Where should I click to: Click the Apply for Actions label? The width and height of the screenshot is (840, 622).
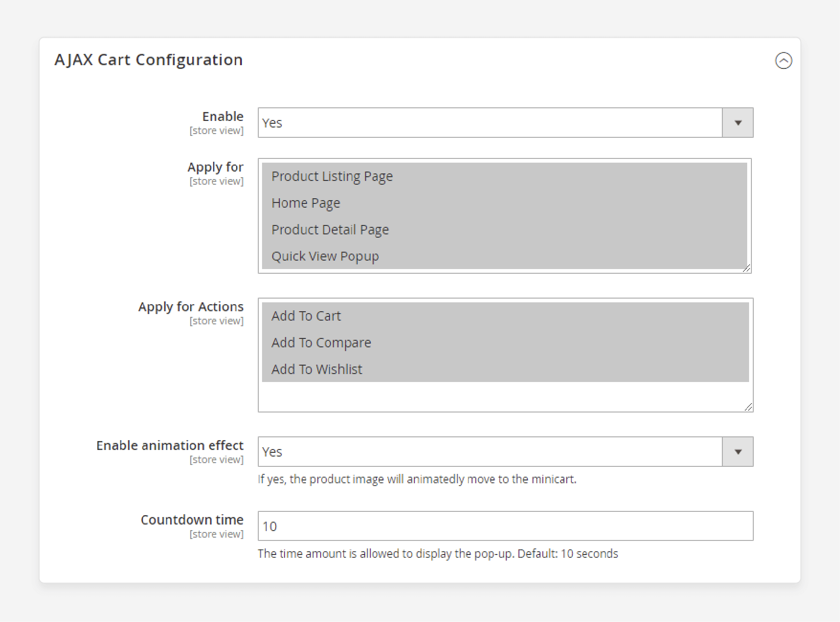pos(191,307)
